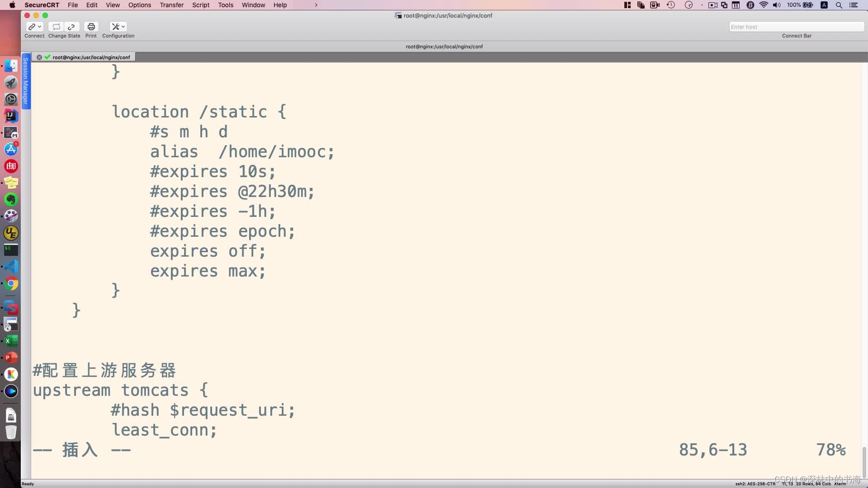
Task: Open Visual Studio Code from the Dock
Action: click(11, 267)
